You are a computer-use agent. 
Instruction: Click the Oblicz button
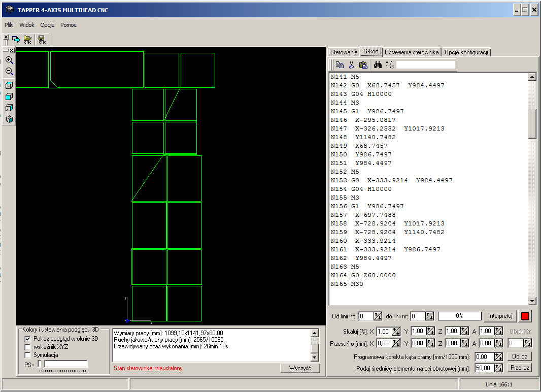point(519,356)
